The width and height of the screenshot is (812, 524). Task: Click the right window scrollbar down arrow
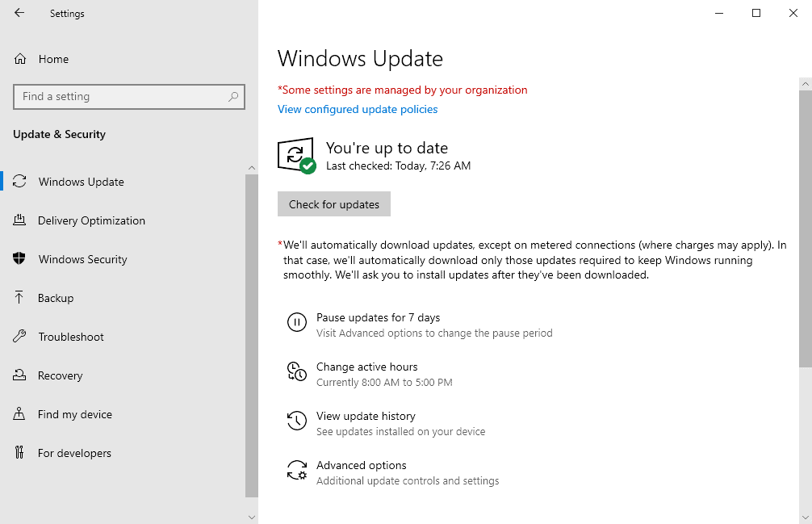[x=806, y=516]
